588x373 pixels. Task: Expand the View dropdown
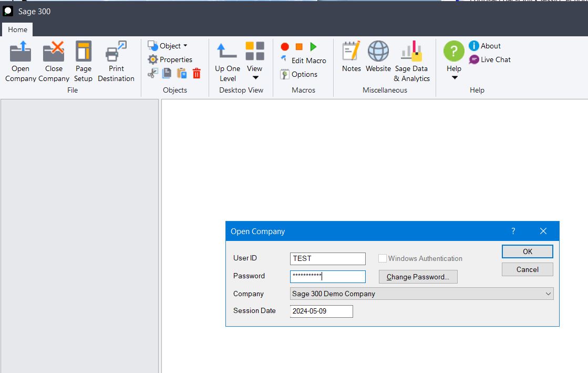[x=255, y=61]
